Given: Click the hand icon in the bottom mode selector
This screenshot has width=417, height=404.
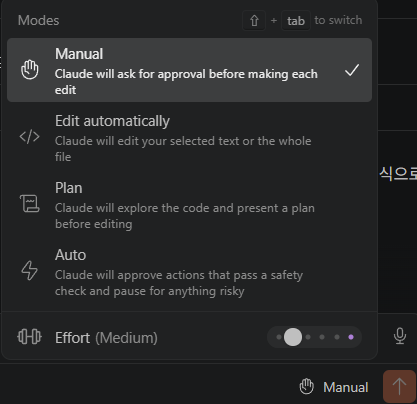Looking at the screenshot, I should [306, 387].
